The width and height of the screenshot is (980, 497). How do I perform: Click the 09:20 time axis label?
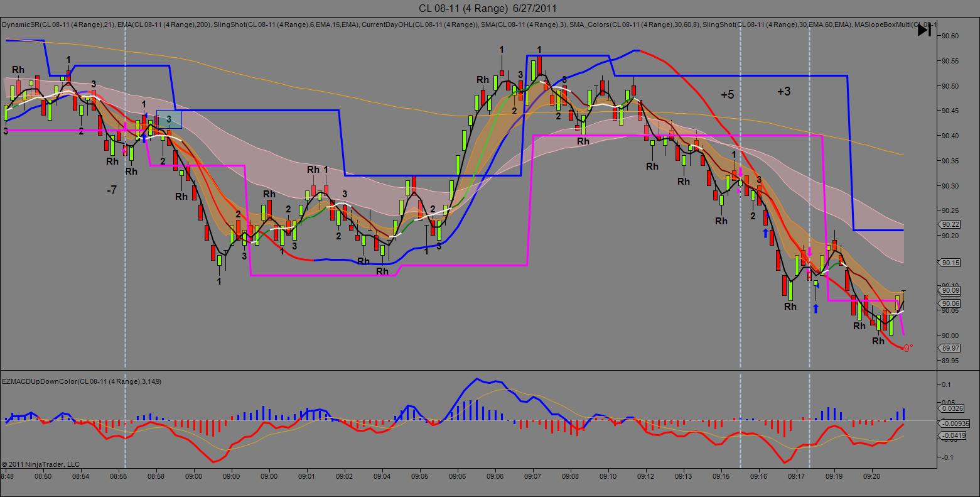tap(872, 477)
